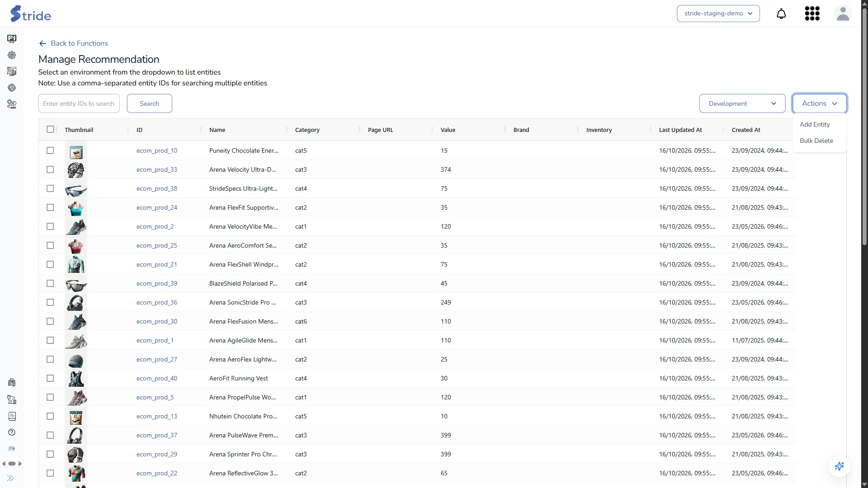Screen dimensions: 868x488
Task: Click the Category column header
Action: click(x=307, y=130)
